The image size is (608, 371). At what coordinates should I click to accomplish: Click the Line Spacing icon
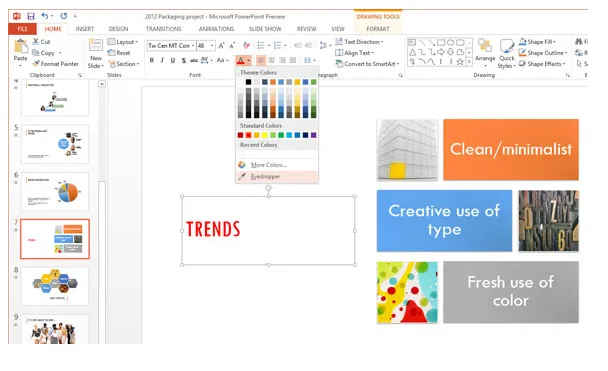pyautogui.click(x=323, y=46)
